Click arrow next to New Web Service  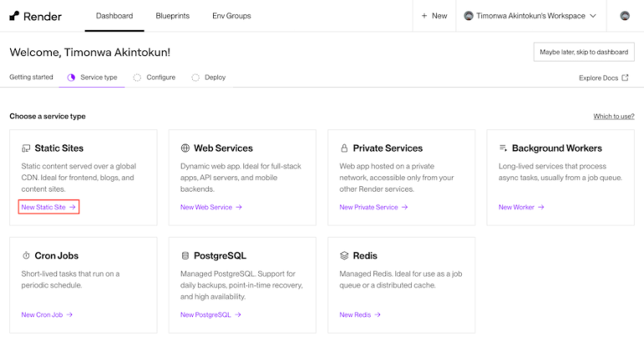[239, 207]
